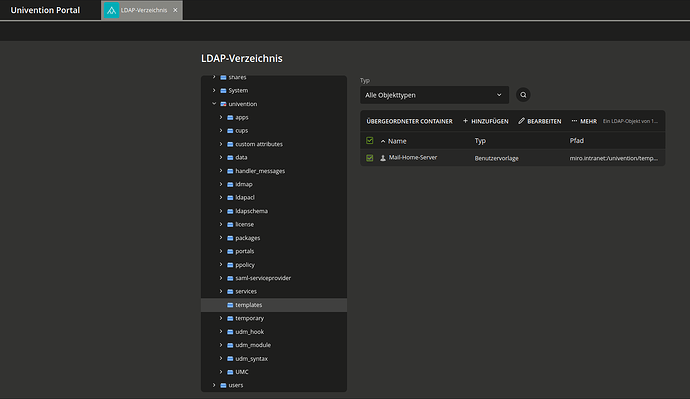The image size is (690, 399).
Task: Click the sort arrow next to Name
Action: click(383, 141)
